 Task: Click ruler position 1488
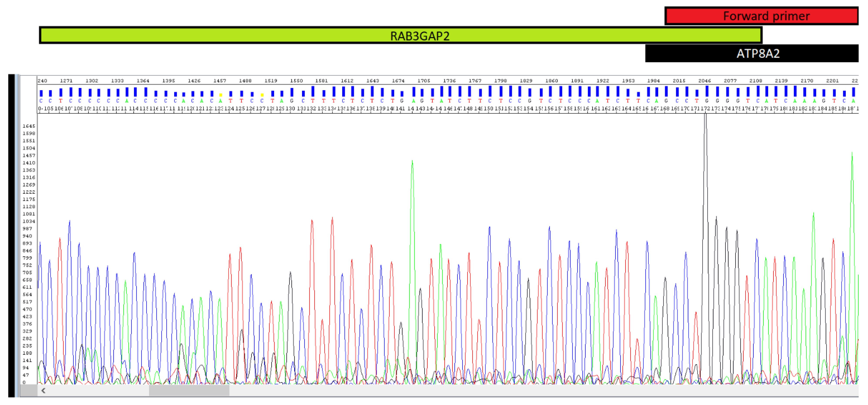(x=245, y=81)
